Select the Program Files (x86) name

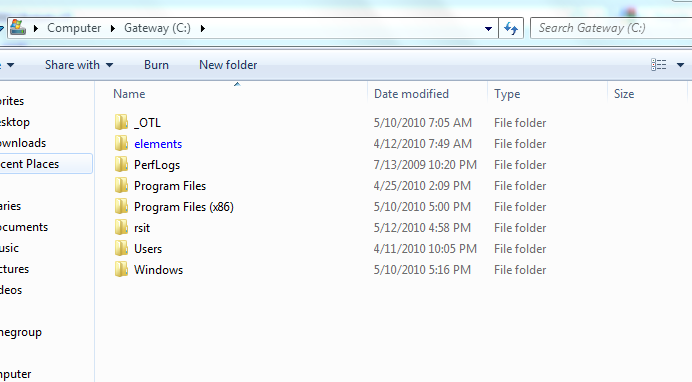tap(184, 207)
